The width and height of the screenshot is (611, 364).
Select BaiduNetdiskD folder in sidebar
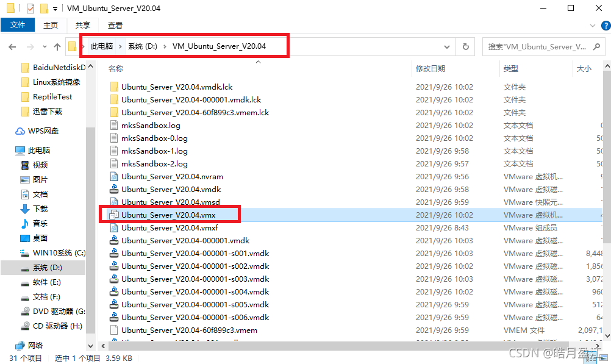pos(52,68)
